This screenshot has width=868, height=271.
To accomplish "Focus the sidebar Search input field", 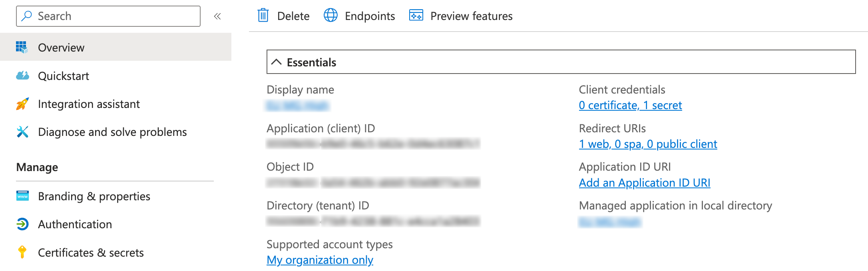I will click(108, 16).
